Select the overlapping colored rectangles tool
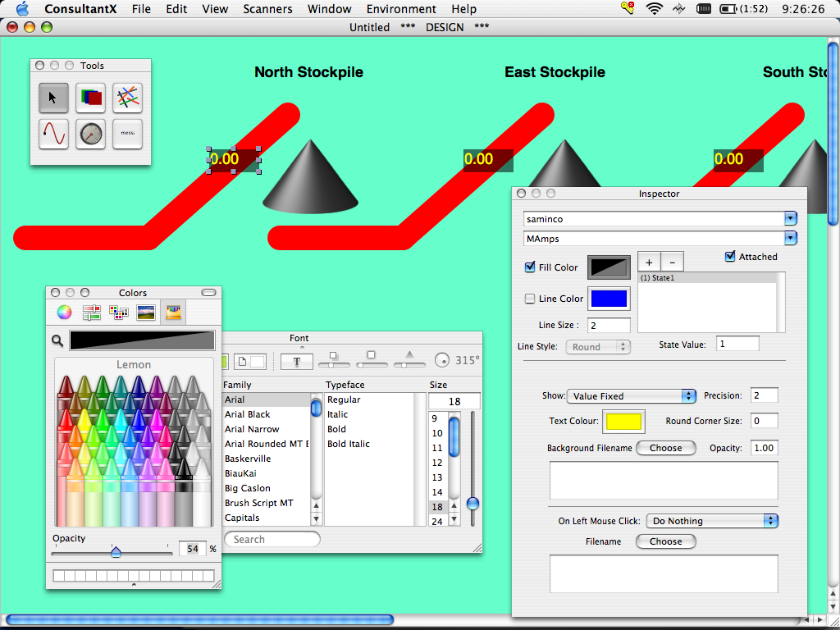Image resolution: width=840 pixels, height=630 pixels. (x=90, y=98)
